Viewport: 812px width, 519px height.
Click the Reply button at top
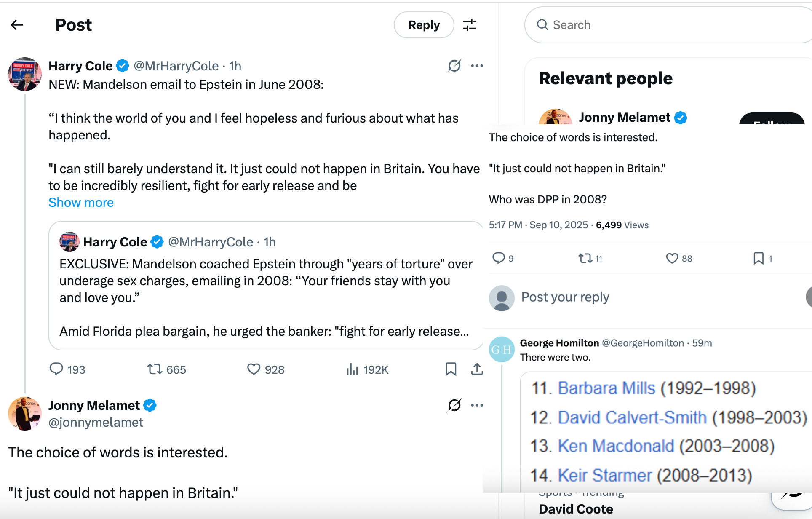tap(424, 25)
